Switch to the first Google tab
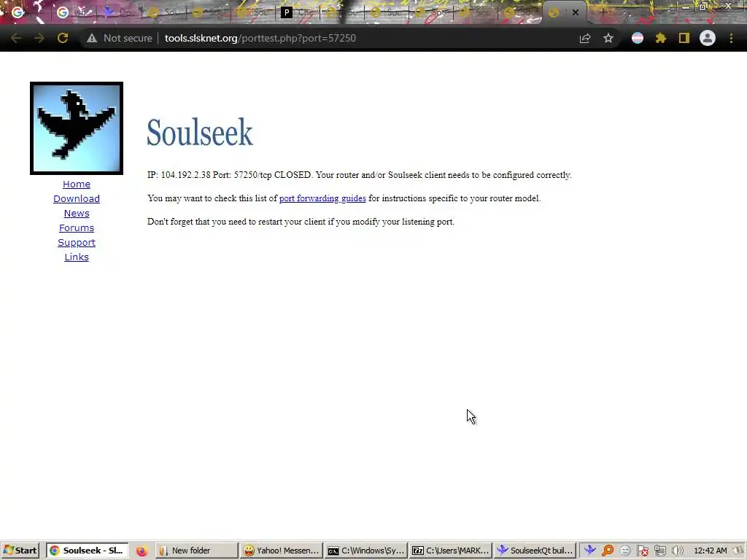The image size is (747, 560). coord(18,12)
